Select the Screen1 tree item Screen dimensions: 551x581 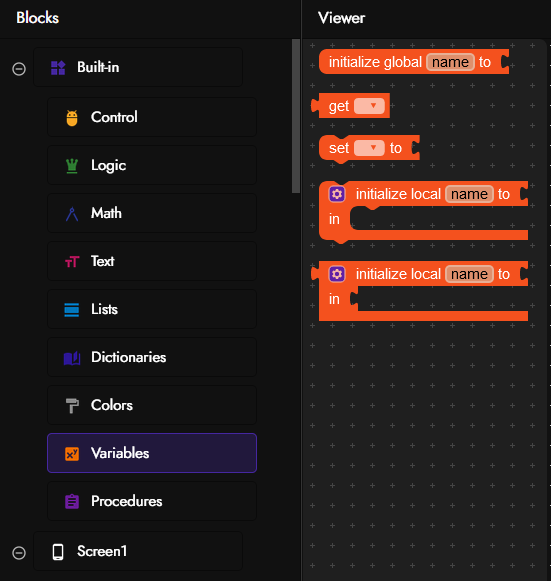coord(138,551)
